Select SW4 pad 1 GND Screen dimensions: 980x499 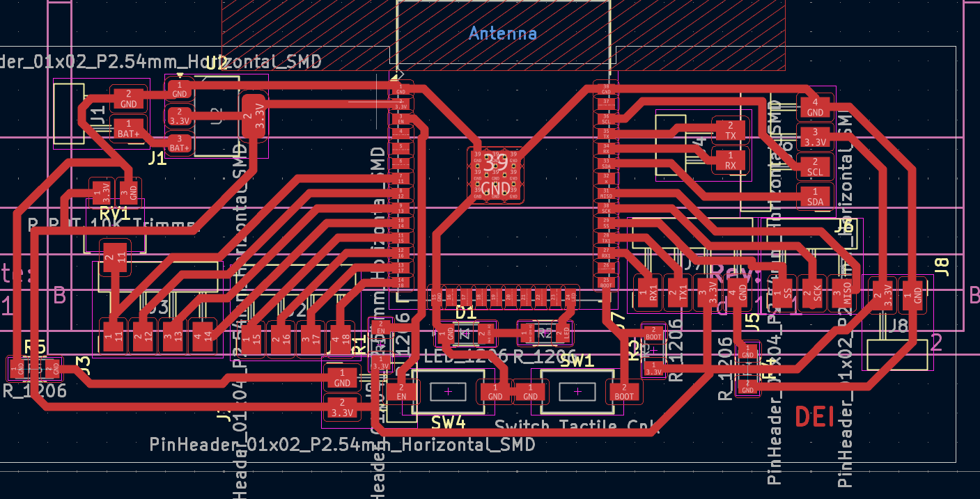[x=495, y=392]
